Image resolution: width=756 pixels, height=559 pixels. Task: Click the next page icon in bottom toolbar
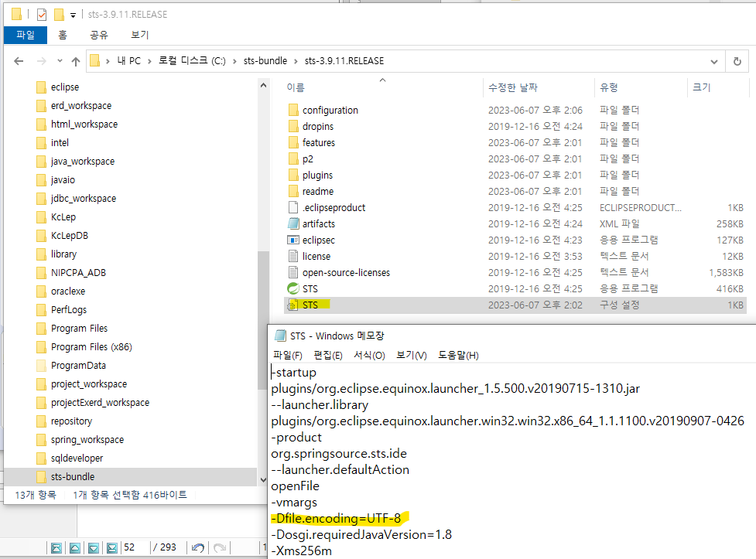(94, 548)
